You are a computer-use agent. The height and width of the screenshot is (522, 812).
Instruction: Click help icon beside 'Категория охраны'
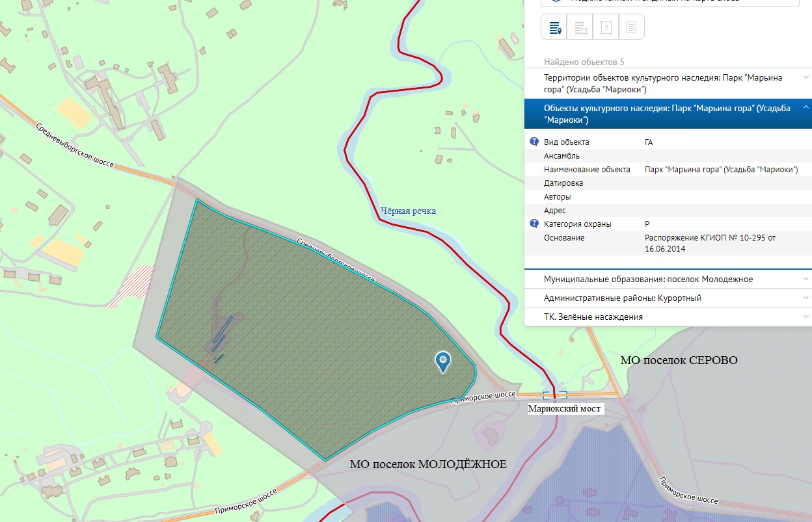[x=534, y=224]
